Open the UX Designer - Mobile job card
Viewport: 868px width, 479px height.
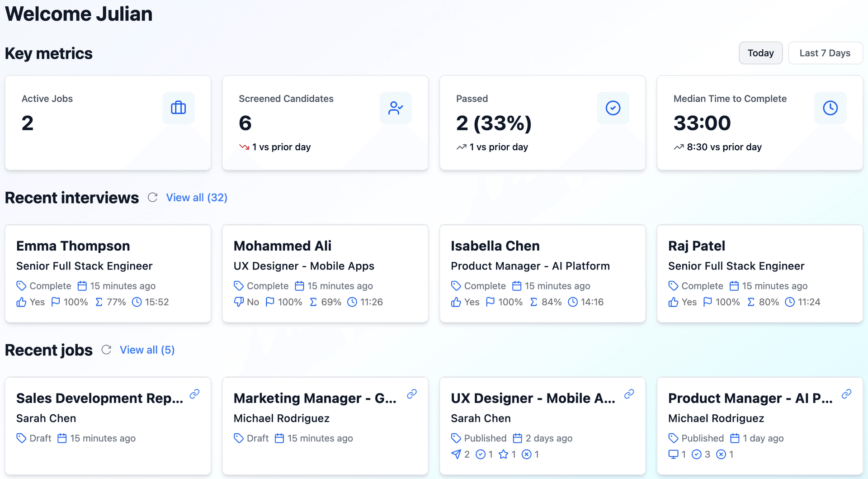tap(542, 425)
